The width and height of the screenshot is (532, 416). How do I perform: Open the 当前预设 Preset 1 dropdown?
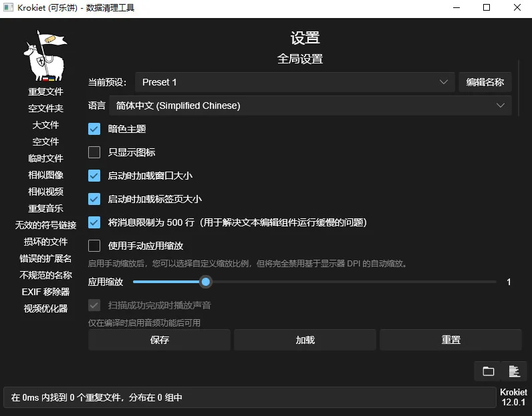(295, 82)
